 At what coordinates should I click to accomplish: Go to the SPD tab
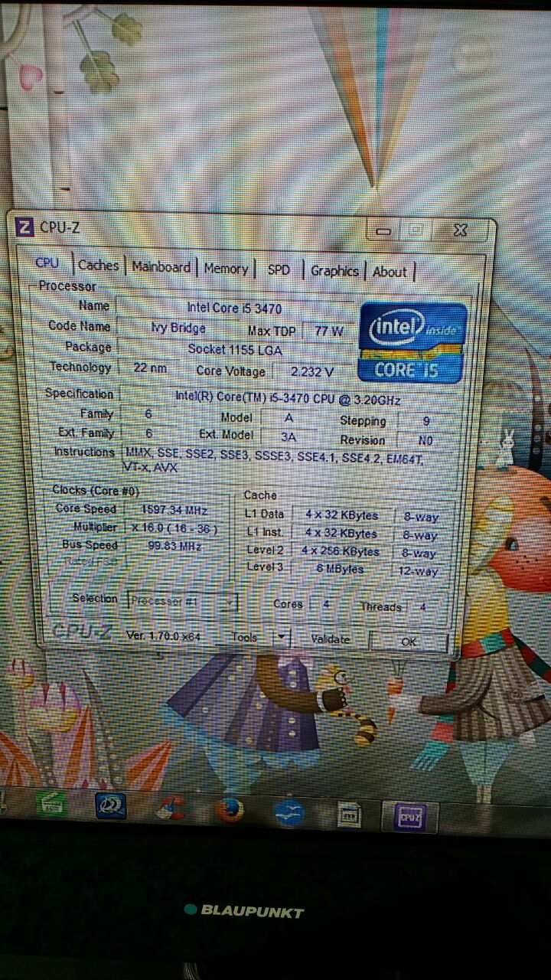(x=279, y=269)
